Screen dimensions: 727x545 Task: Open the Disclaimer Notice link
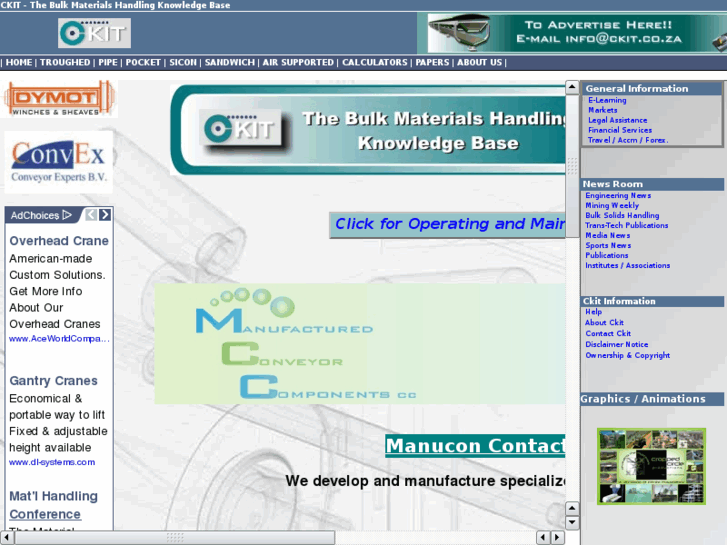click(x=617, y=344)
